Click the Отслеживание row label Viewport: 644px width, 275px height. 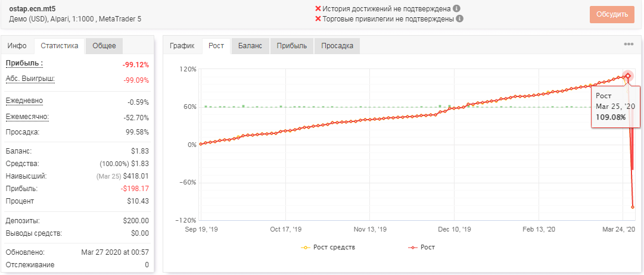tap(30, 265)
